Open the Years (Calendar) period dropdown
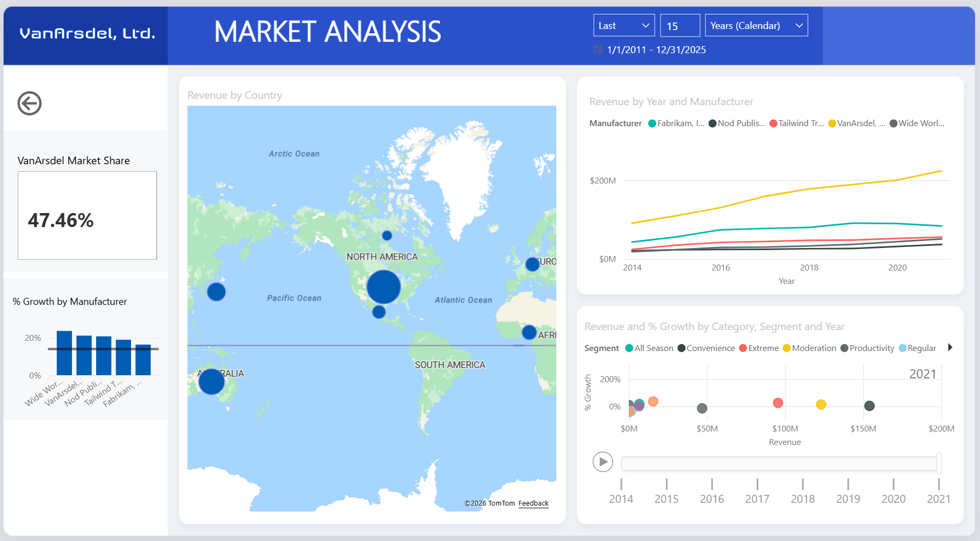The height and width of the screenshot is (541, 980). tap(756, 25)
